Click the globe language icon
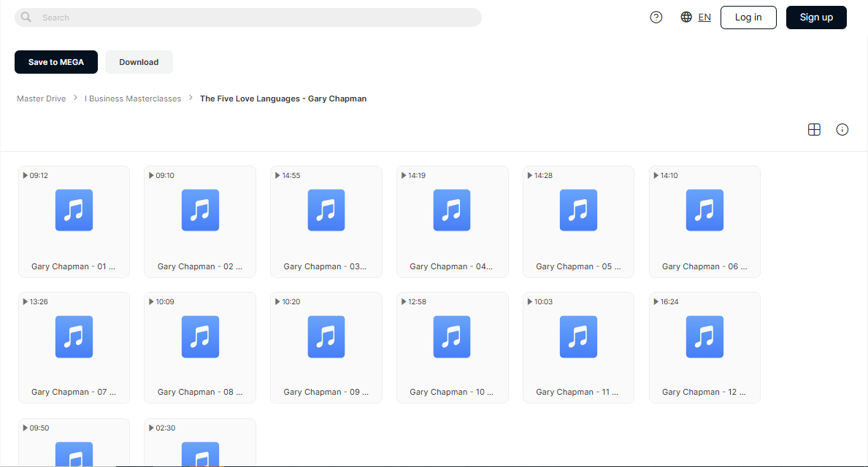This screenshot has height=467, width=868. [686, 18]
